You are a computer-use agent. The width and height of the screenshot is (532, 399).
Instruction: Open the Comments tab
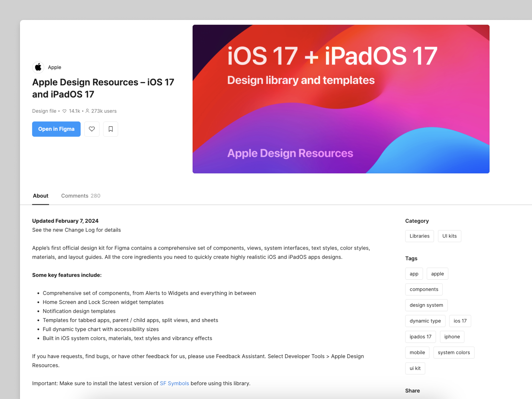[81, 196]
